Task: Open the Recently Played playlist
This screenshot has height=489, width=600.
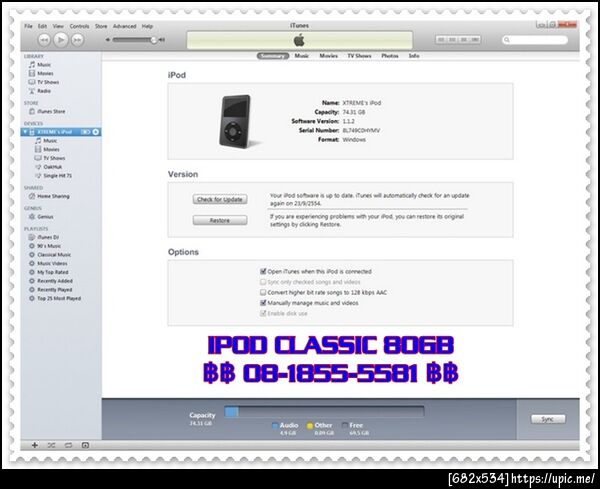Action: pos(51,290)
